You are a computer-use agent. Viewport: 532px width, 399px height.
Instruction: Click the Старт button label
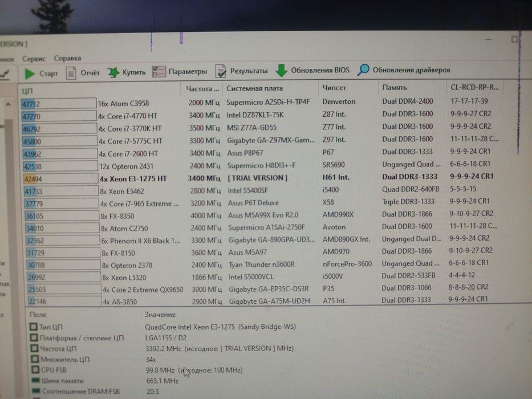48,74
